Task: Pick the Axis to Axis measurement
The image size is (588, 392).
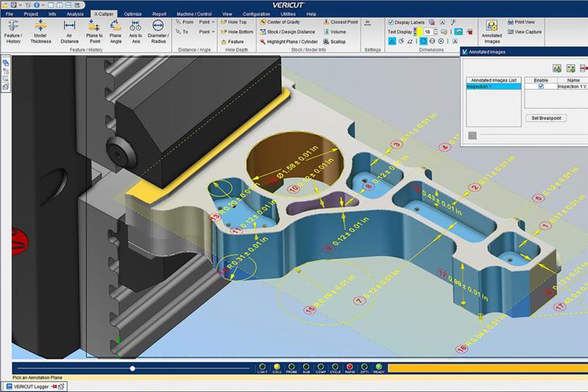Action: pyautogui.click(x=136, y=32)
